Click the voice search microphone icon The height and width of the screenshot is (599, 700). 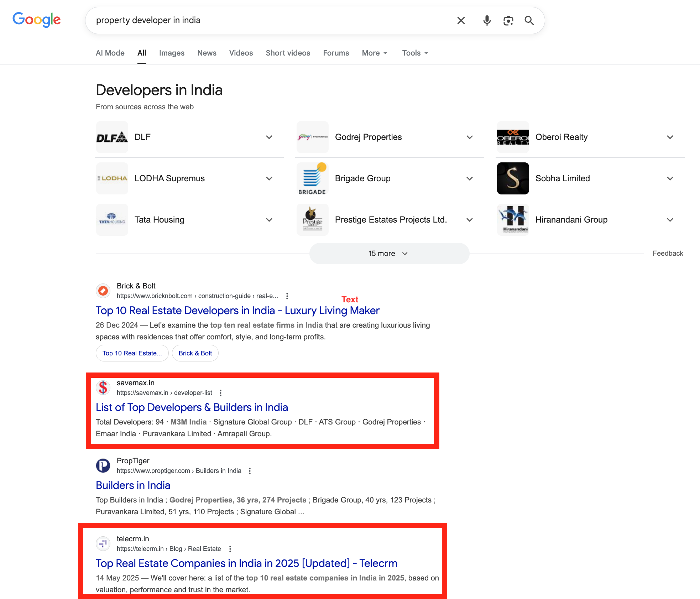click(x=487, y=21)
